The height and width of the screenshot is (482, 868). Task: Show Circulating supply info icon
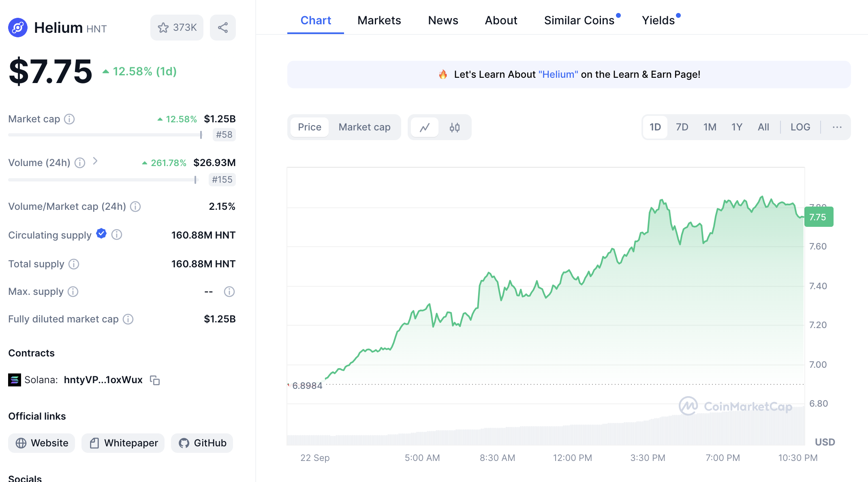pos(117,235)
